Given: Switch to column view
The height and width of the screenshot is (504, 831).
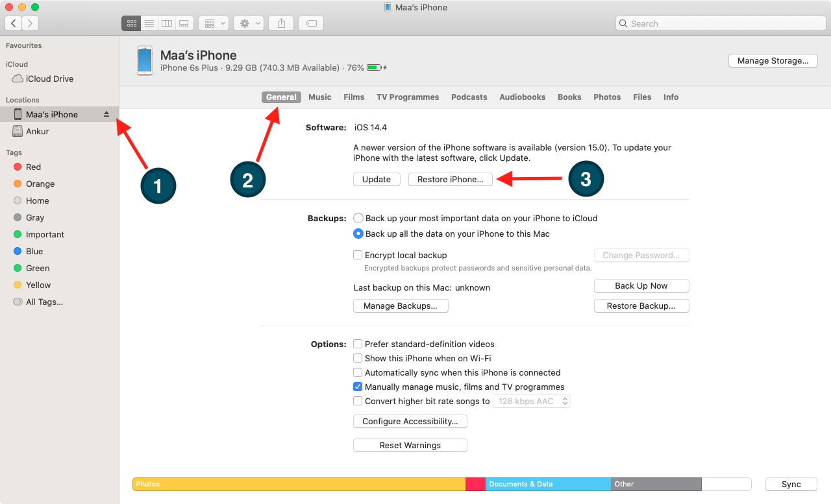Looking at the screenshot, I should [167, 23].
